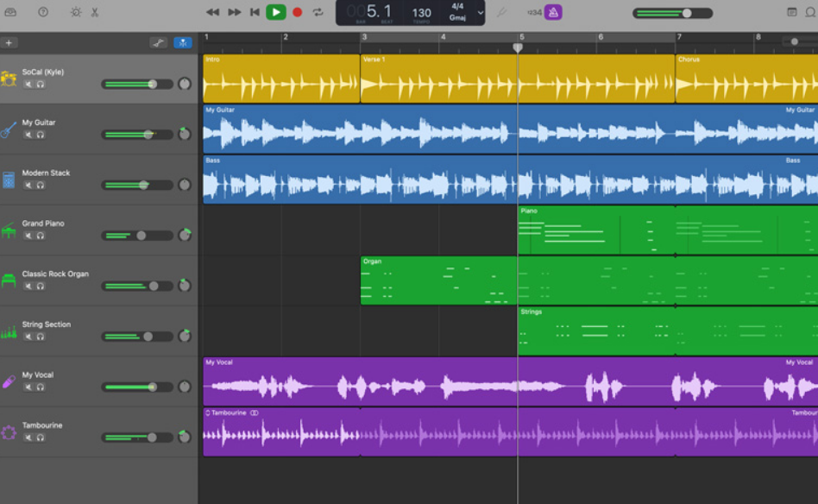
Task: Open the Editors with the scissors icon
Action: [95, 12]
